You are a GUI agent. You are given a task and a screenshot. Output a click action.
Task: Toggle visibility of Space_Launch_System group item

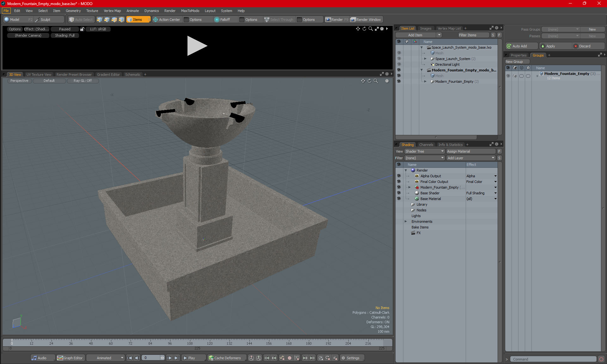coord(399,59)
